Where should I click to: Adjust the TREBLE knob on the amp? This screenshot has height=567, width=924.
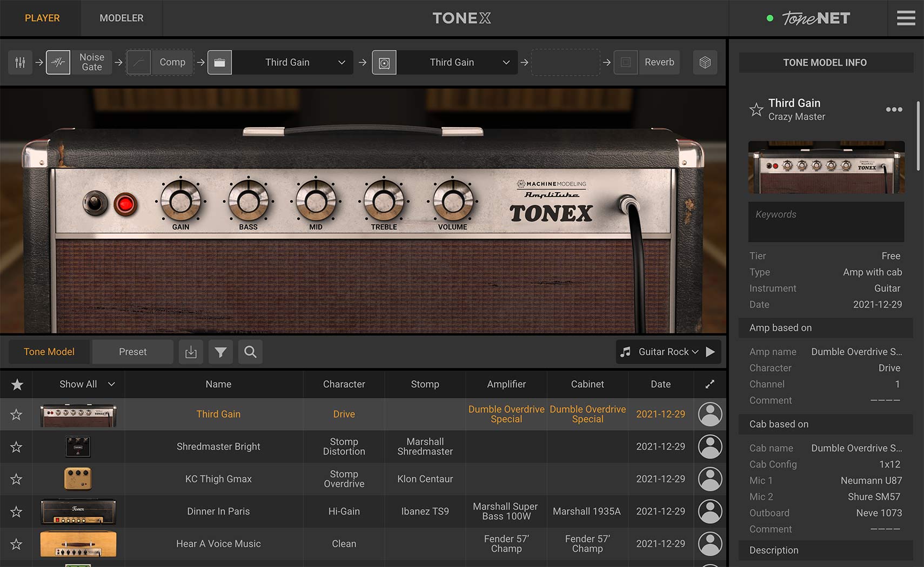(x=384, y=201)
